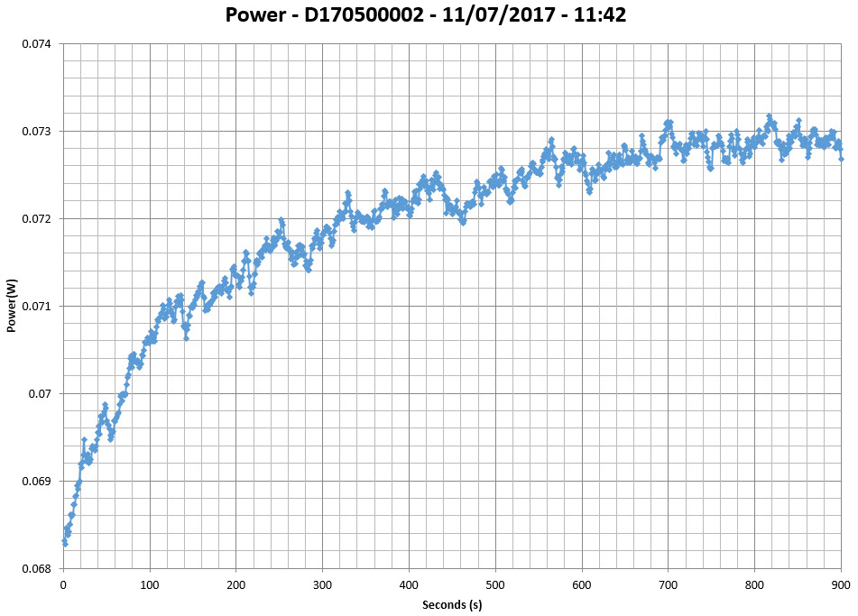The width and height of the screenshot is (858, 616).
Task: Click the 100 label on the X axis
Action: point(150,584)
